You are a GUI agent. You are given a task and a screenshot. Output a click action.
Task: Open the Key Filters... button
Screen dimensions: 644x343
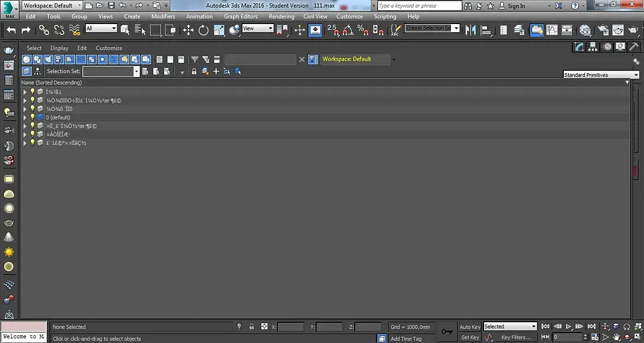pos(516,337)
